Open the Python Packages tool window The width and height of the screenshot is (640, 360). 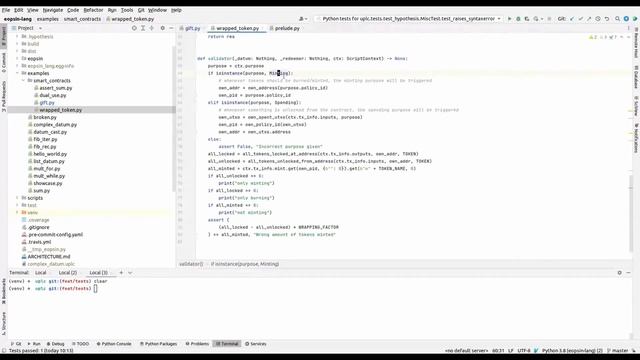pos(158,344)
